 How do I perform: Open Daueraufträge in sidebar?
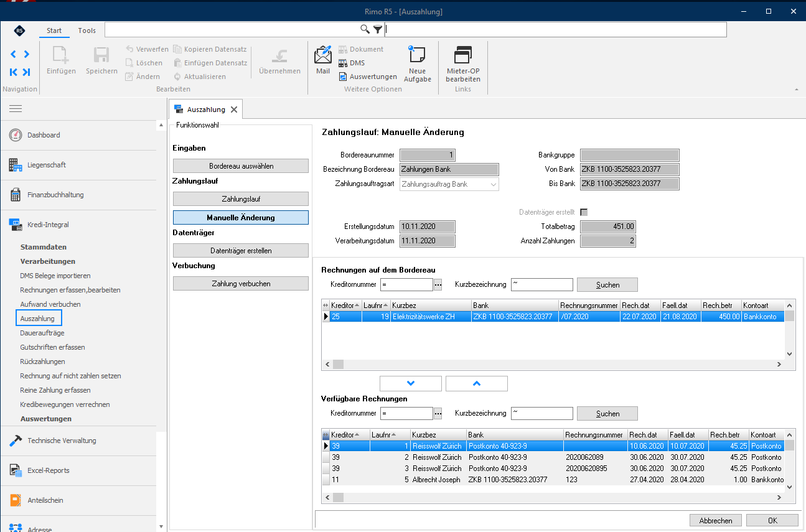coord(42,333)
